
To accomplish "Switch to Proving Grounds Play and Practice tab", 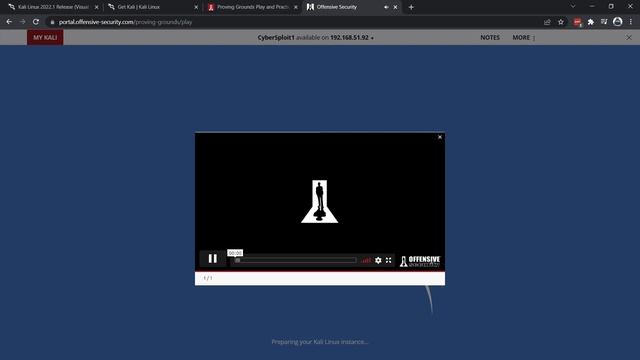I will 252,7.
